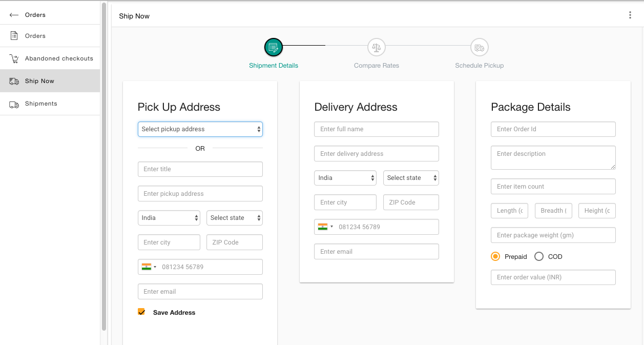The image size is (644, 345).
Task: Click the Compare Rates scale icon
Action: tap(377, 48)
